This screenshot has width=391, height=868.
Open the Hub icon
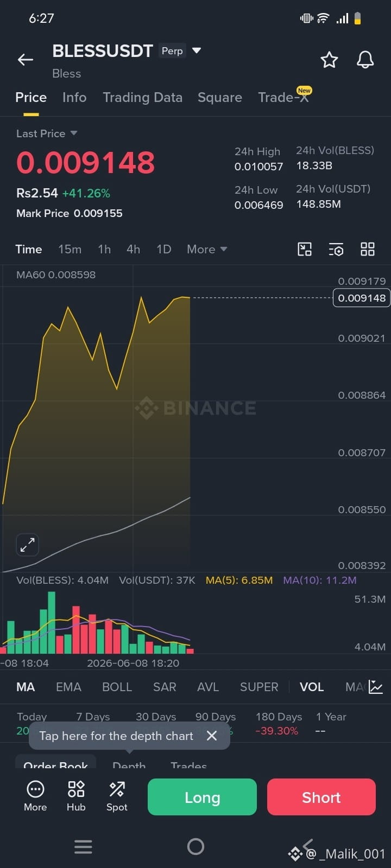76,796
